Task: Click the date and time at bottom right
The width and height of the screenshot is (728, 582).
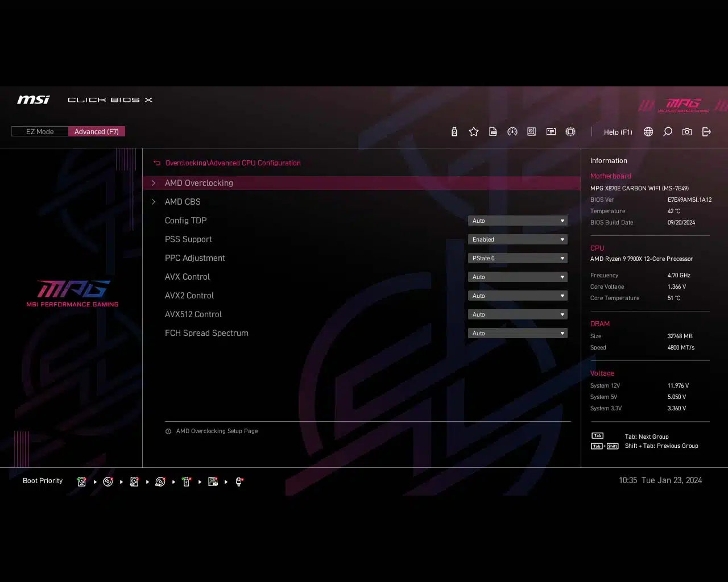Action: (660, 481)
